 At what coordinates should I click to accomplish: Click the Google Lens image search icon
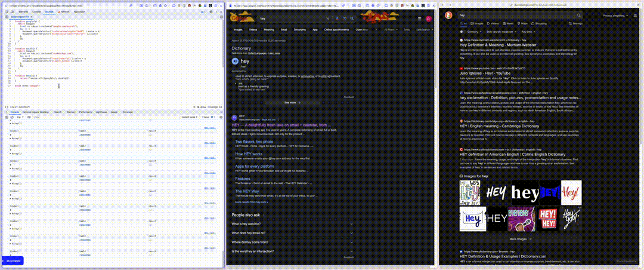tap(345, 19)
